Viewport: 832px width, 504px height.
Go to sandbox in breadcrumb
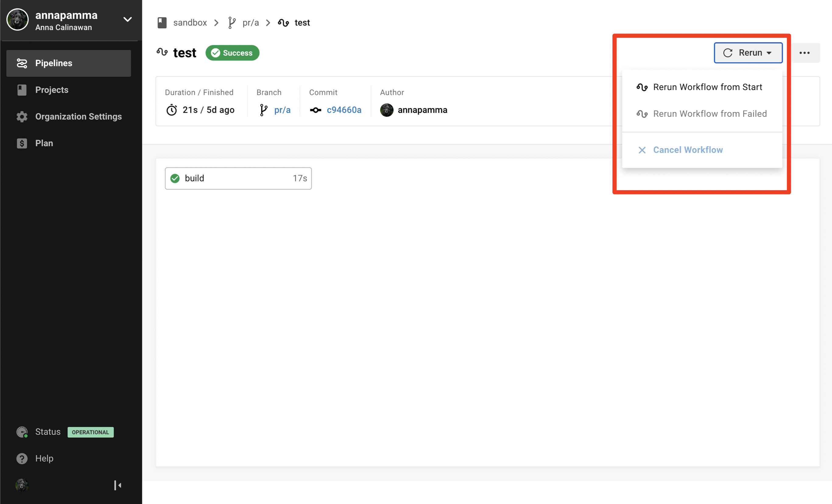coord(190,23)
